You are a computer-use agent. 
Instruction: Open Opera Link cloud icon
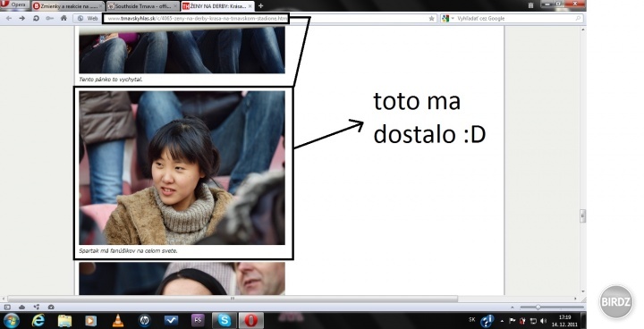pos(21,307)
